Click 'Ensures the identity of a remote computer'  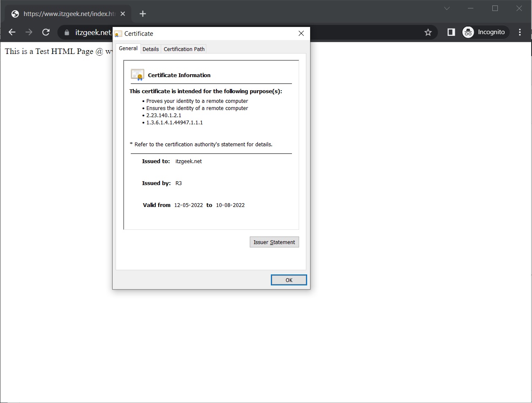click(197, 108)
